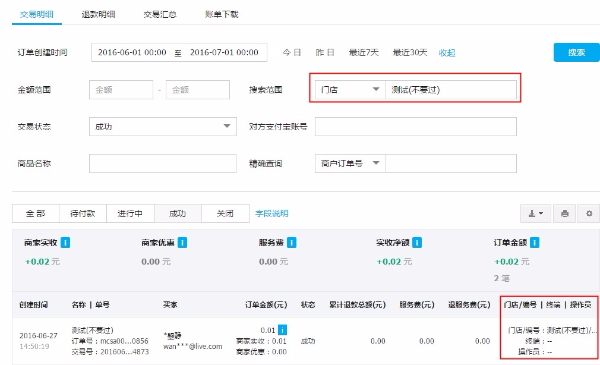Screen dimensions: 600x365
Task: Click buyer email wan***@live.com
Action: (x=192, y=346)
